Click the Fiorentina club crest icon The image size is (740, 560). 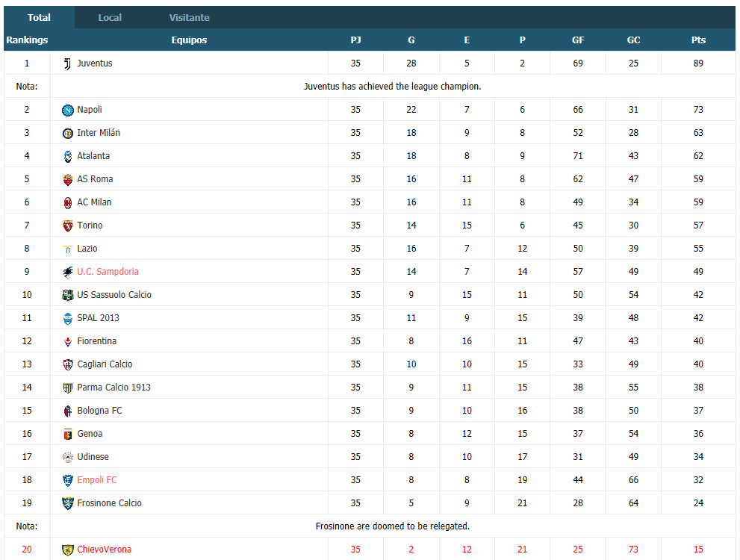tap(68, 341)
